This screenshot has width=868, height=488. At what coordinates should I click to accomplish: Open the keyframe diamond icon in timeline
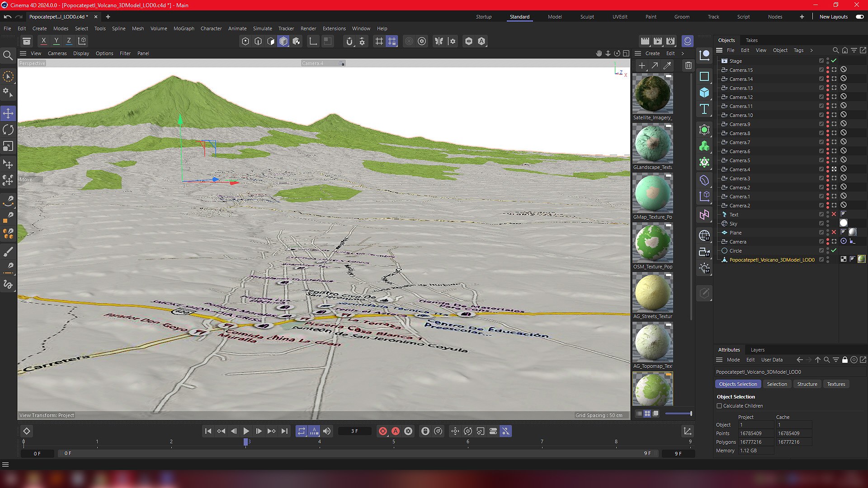(27, 431)
